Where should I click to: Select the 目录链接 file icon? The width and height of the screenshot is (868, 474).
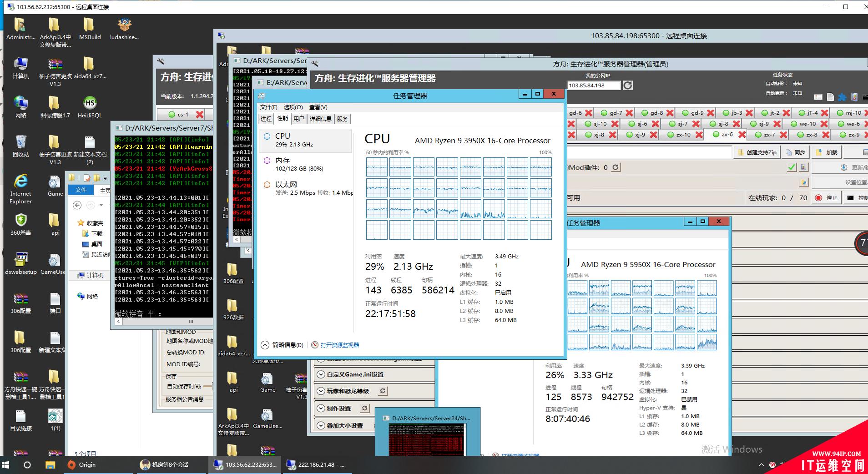[x=20, y=420]
